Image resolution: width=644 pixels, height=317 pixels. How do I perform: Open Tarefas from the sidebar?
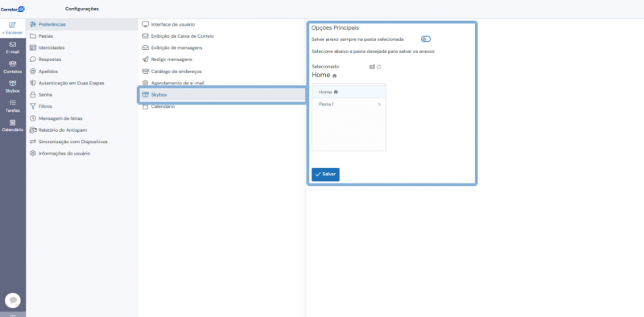[12, 106]
